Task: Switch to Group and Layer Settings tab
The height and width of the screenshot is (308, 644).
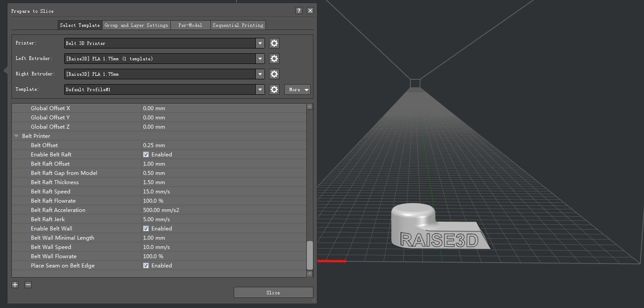Action: pyautogui.click(x=136, y=25)
